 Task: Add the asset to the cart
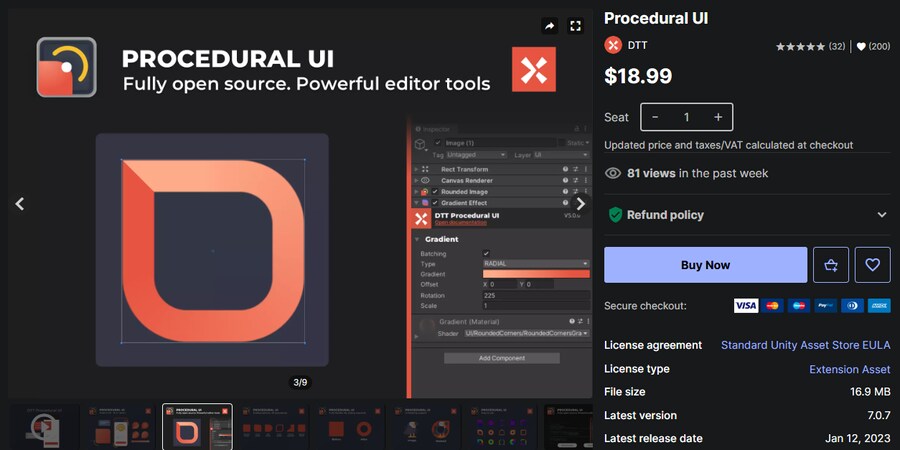click(831, 265)
